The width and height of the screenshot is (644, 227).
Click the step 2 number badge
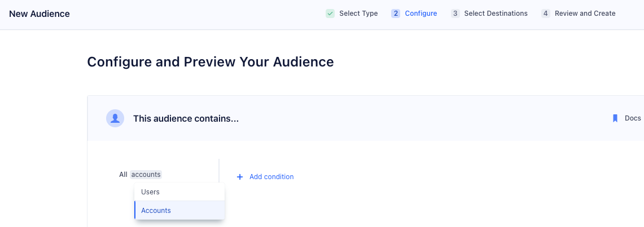tap(396, 14)
